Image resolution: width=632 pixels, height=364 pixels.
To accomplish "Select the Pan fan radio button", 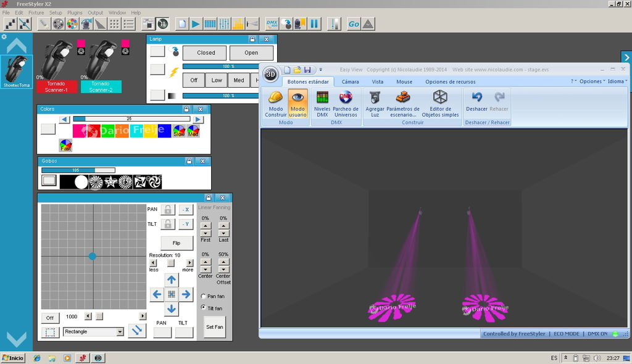I will pos(204,296).
